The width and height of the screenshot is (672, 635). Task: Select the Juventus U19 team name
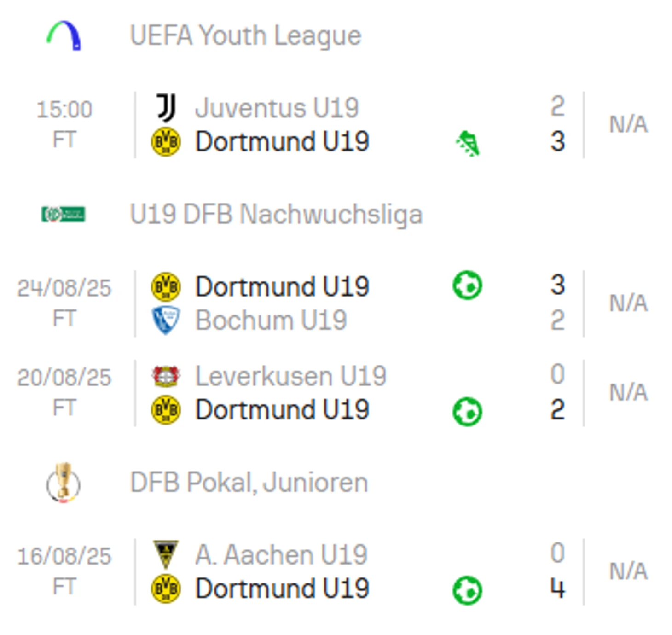pyautogui.click(x=277, y=108)
